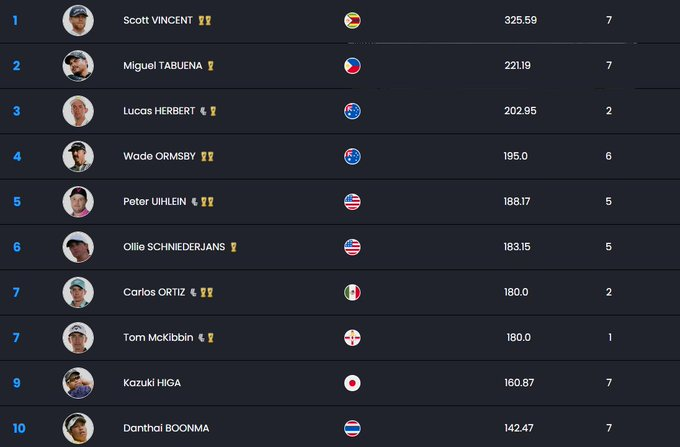Open Wade Ormsby's player avatar
Screen dimensions: 680x447
78,157
